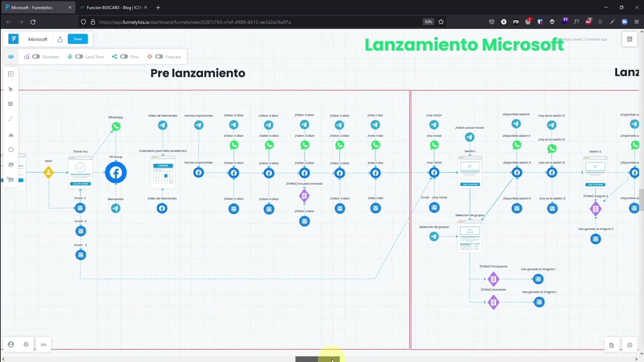Image resolution: width=644 pixels, height=362 pixels.
Task: Select the Selección de grupos page step
Action: click(x=470, y=236)
